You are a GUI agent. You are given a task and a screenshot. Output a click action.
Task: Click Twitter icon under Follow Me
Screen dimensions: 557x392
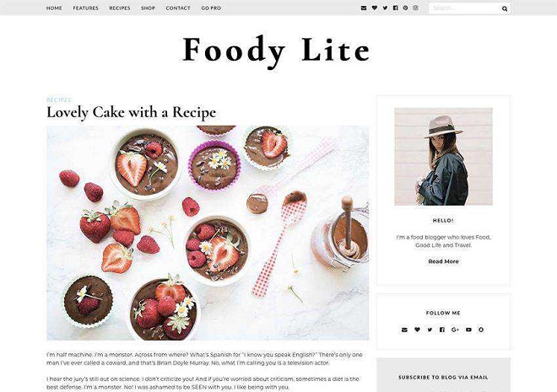(x=430, y=330)
